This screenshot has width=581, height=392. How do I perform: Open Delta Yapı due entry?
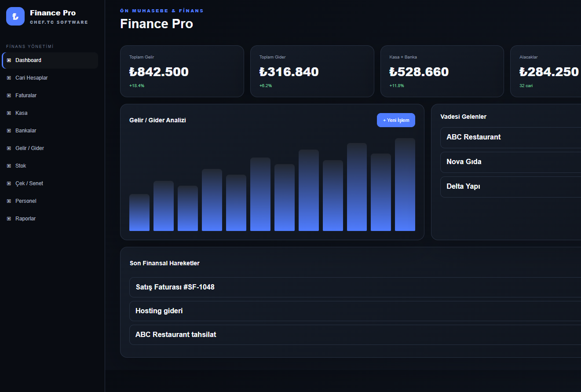(511, 187)
